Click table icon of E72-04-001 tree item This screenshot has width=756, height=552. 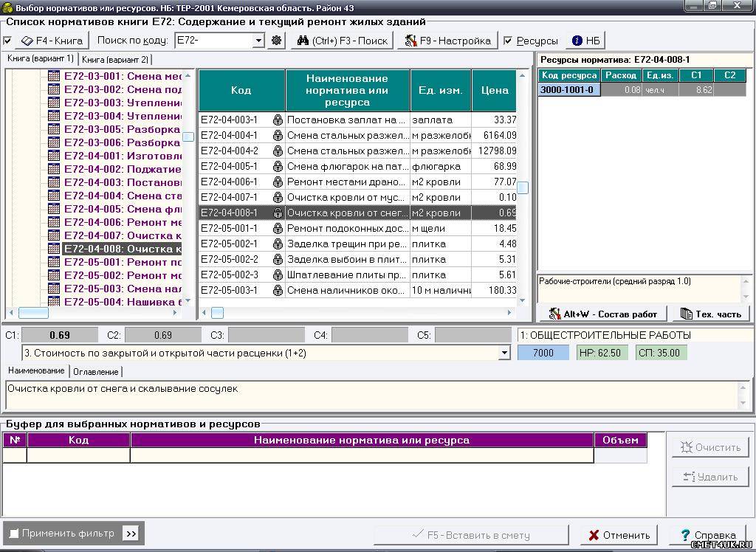click(x=54, y=156)
